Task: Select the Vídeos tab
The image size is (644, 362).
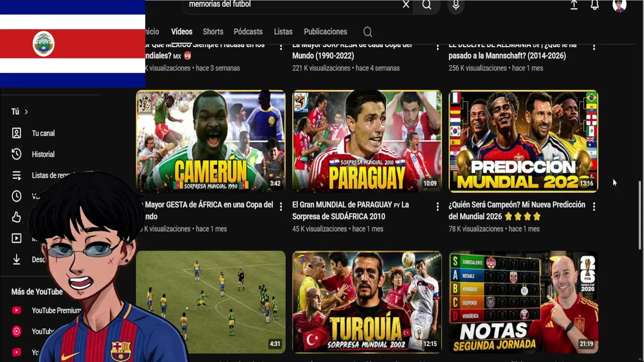Action: pos(182,32)
